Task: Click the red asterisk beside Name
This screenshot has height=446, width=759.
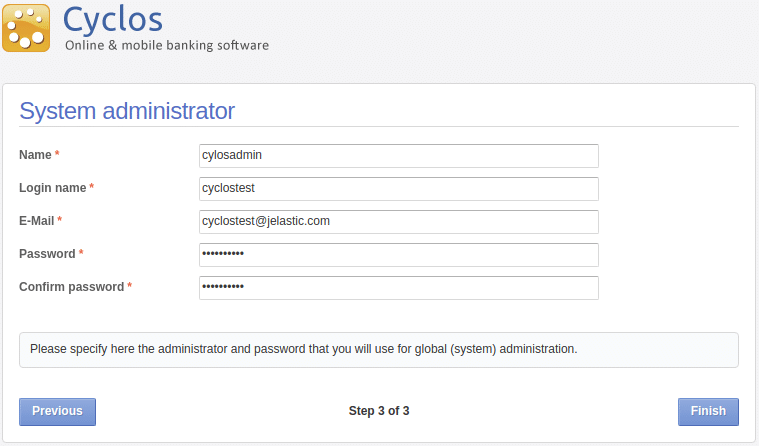Action: pos(57,155)
